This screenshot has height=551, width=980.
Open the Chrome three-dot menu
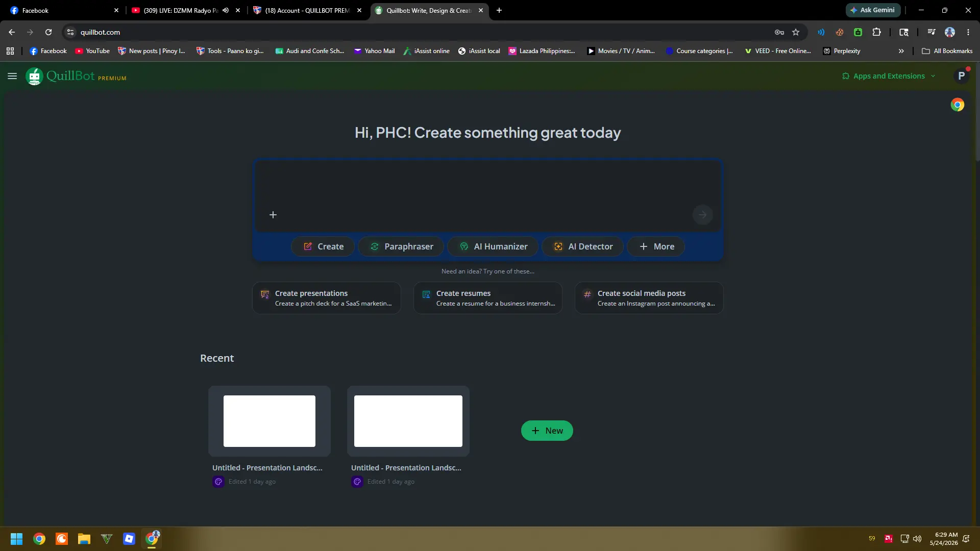[x=968, y=32]
